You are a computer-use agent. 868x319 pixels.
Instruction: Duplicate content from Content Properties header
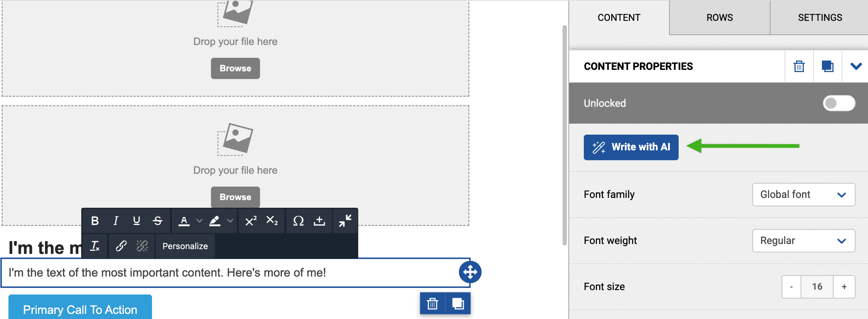coord(827,66)
